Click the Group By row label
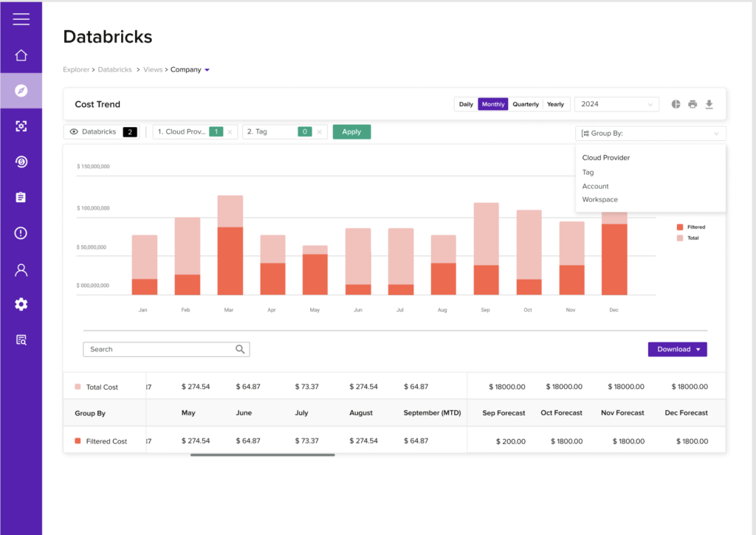Screen dimensions: 756x535 [x=89, y=413]
